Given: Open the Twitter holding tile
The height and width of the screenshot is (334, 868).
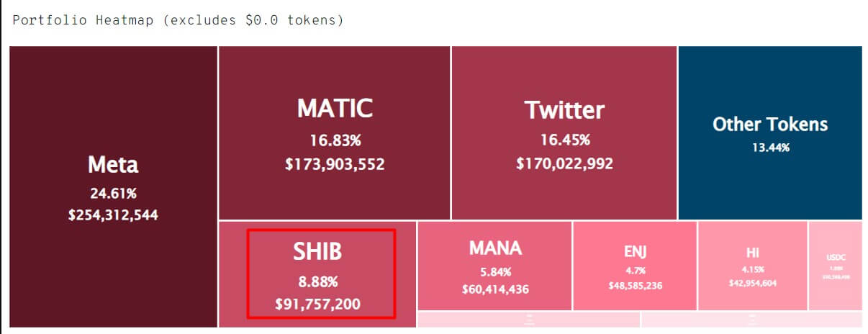Looking at the screenshot, I should pyautogui.click(x=564, y=132).
